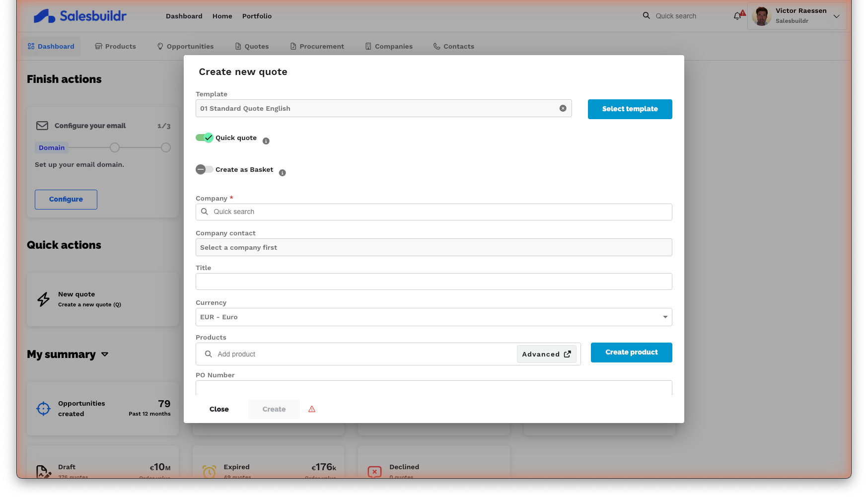This screenshot has width=868, height=499.
Task: Switch to the Quotes tab
Action: click(x=252, y=46)
